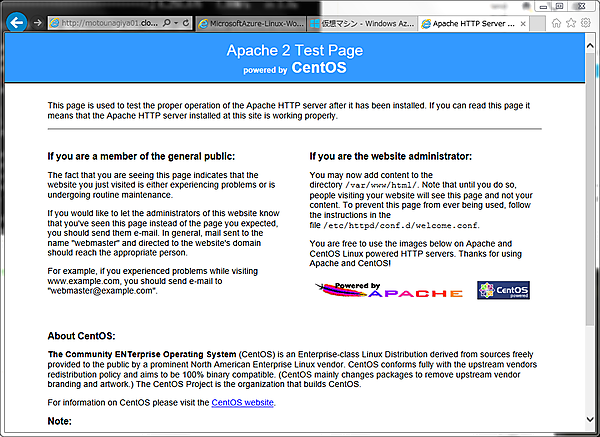Image resolution: width=600 pixels, height=437 pixels.
Task: Click the scrollbar down arrow
Action: click(x=590, y=419)
